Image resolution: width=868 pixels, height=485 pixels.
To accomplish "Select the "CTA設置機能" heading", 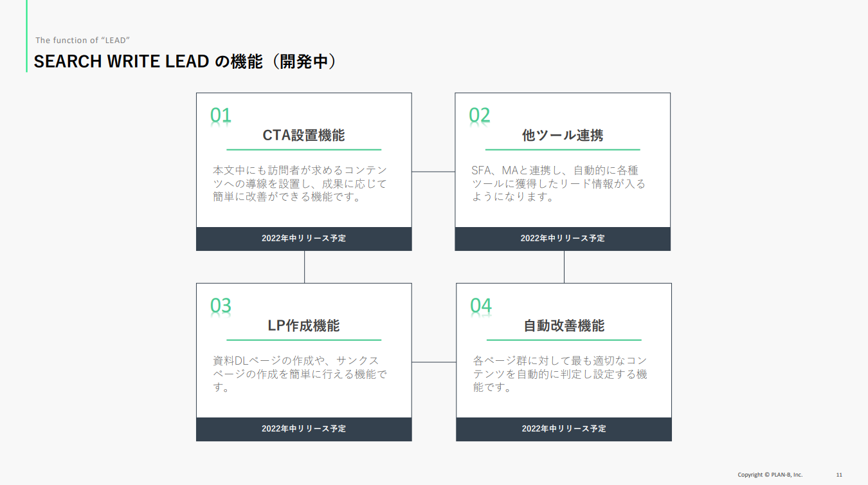I will point(303,136).
